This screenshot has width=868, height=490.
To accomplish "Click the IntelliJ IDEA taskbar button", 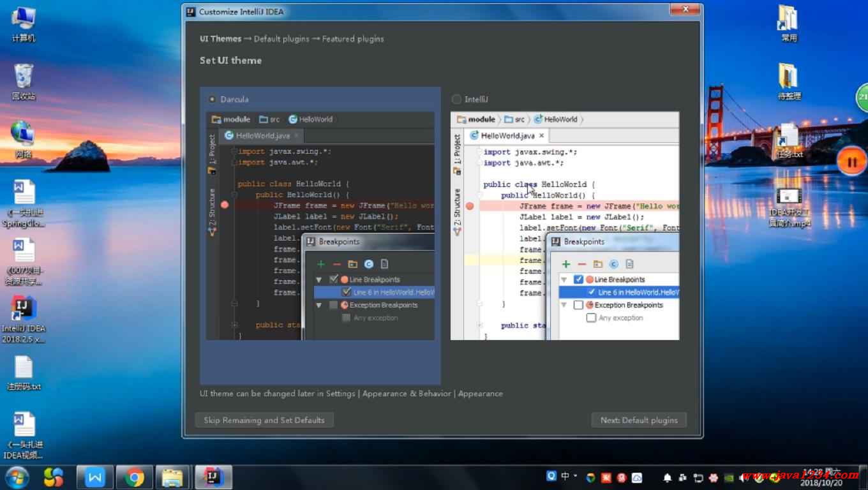I will point(213,477).
